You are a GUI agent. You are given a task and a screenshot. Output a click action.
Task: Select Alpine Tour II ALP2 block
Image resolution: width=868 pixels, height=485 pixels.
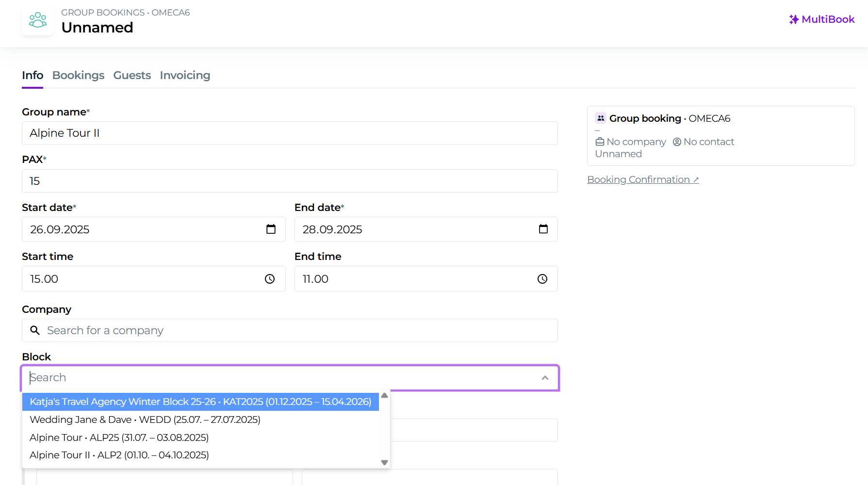point(119,455)
